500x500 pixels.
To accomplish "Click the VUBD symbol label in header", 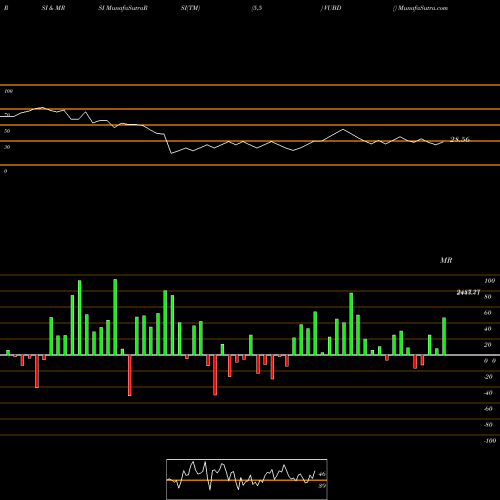I will pos(331,8).
